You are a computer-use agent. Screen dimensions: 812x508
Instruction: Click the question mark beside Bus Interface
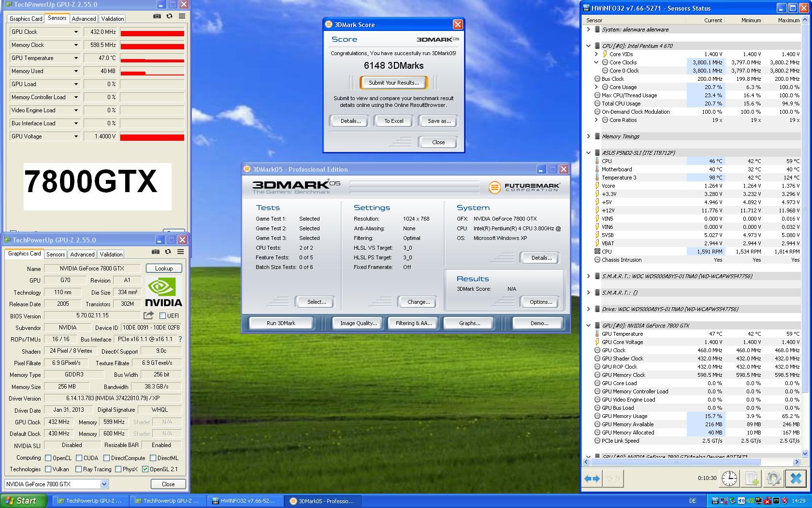coord(180,339)
